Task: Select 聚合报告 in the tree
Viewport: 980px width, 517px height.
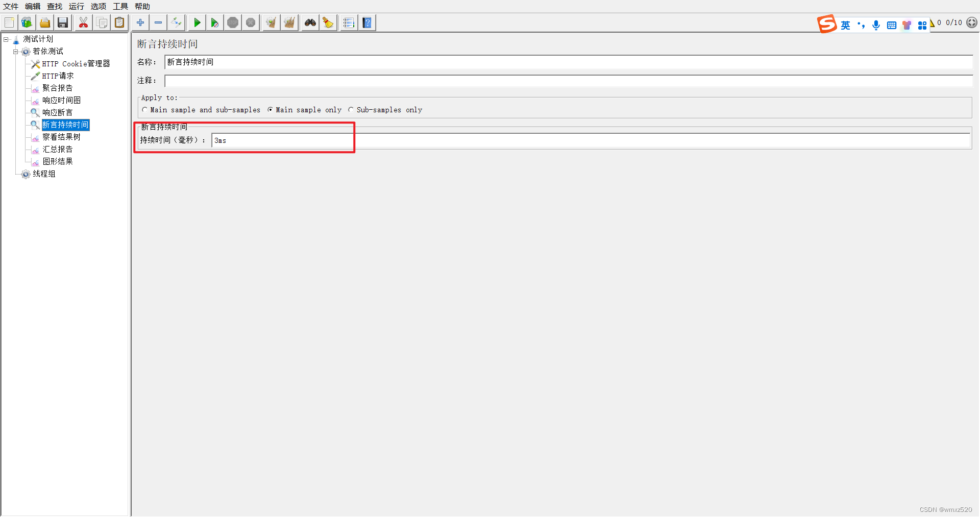Action: (x=58, y=88)
